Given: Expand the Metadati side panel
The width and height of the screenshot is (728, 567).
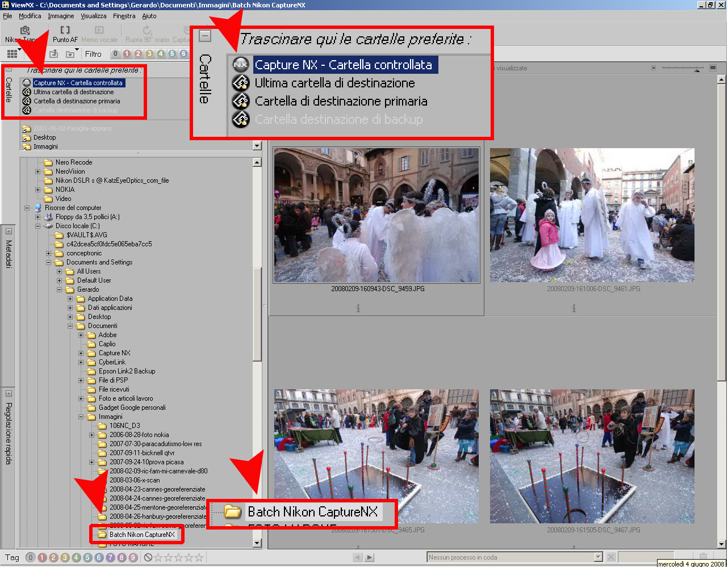Looking at the screenshot, I should click(x=9, y=231).
